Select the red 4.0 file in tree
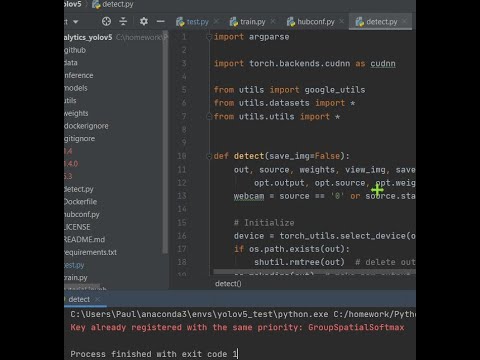 71,164
